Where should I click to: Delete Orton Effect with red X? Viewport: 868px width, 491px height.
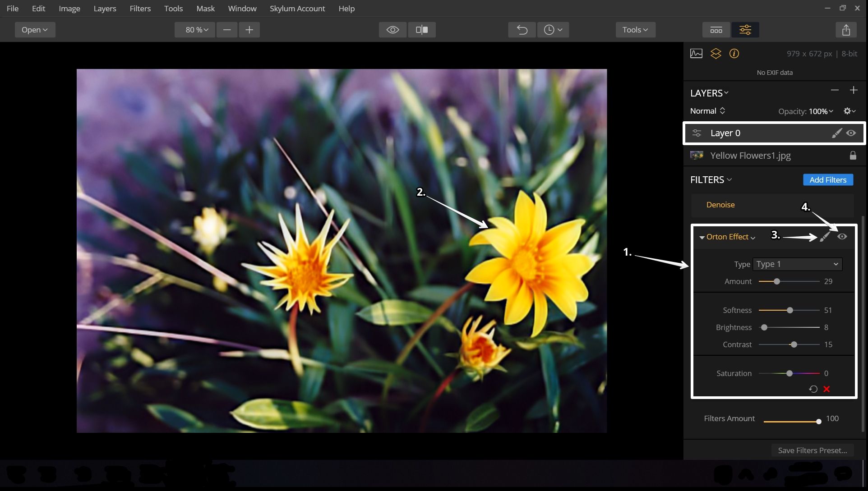(826, 389)
